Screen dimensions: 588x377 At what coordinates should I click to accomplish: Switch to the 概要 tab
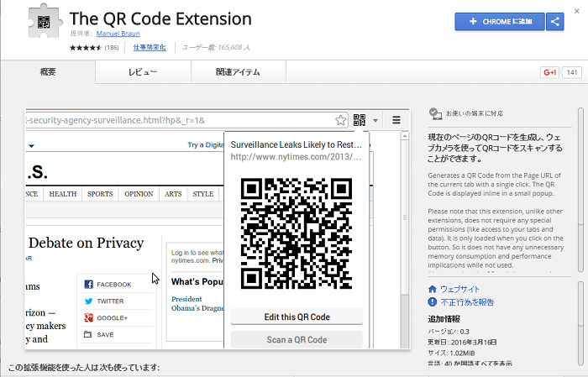[x=48, y=71]
